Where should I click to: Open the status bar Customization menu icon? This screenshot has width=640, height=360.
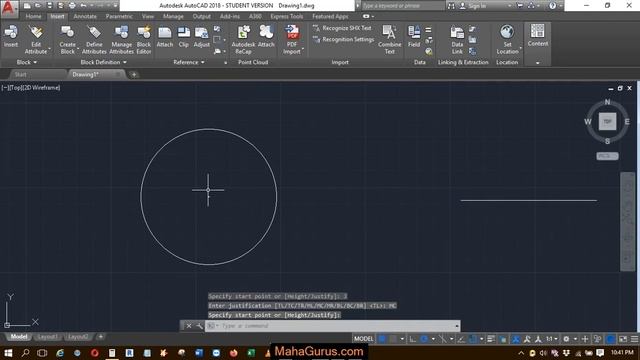(635, 339)
